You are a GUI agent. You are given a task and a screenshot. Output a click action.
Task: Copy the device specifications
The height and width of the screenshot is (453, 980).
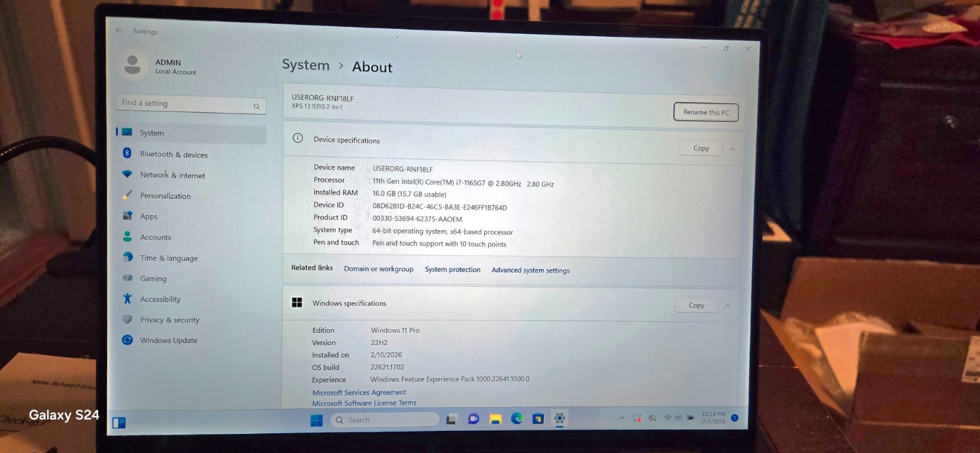pos(701,148)
